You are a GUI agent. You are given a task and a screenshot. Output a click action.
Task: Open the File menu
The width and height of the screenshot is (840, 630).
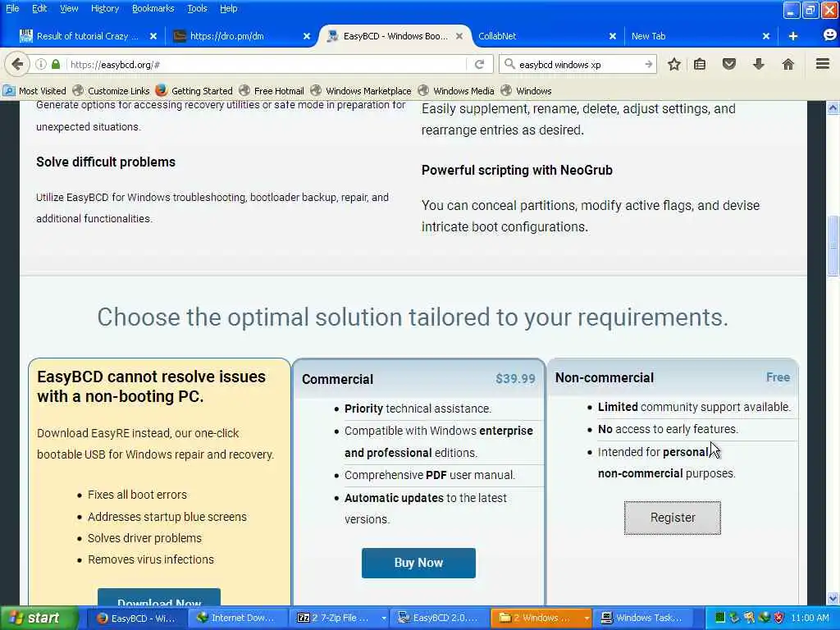12,8
